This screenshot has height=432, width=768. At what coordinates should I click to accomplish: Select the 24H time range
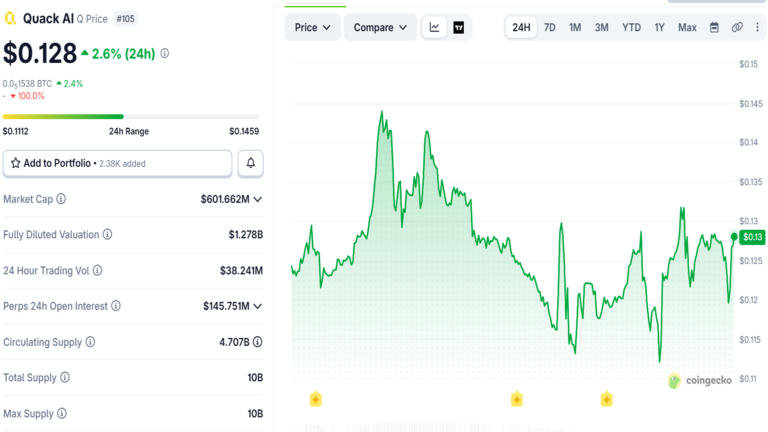(521, 27)
